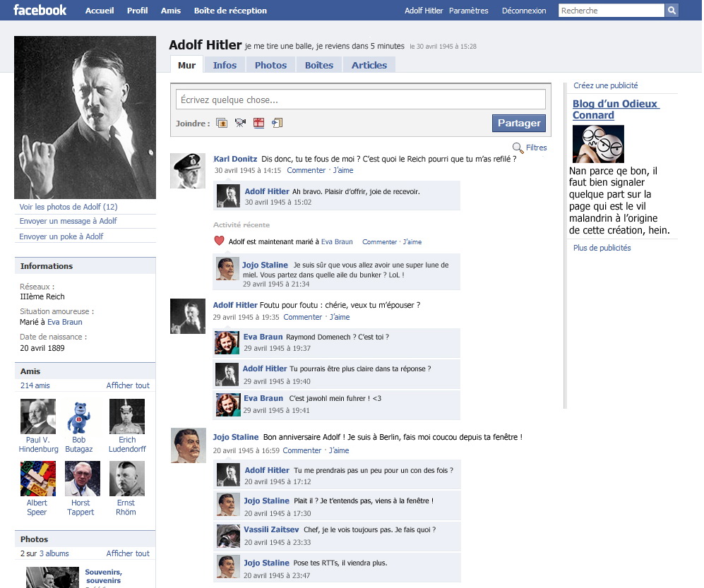Open 'Voir les photos de Adolf (12)'
Image resolution: width=704 pixels, height=588 pixels.
tap(68, 207)
